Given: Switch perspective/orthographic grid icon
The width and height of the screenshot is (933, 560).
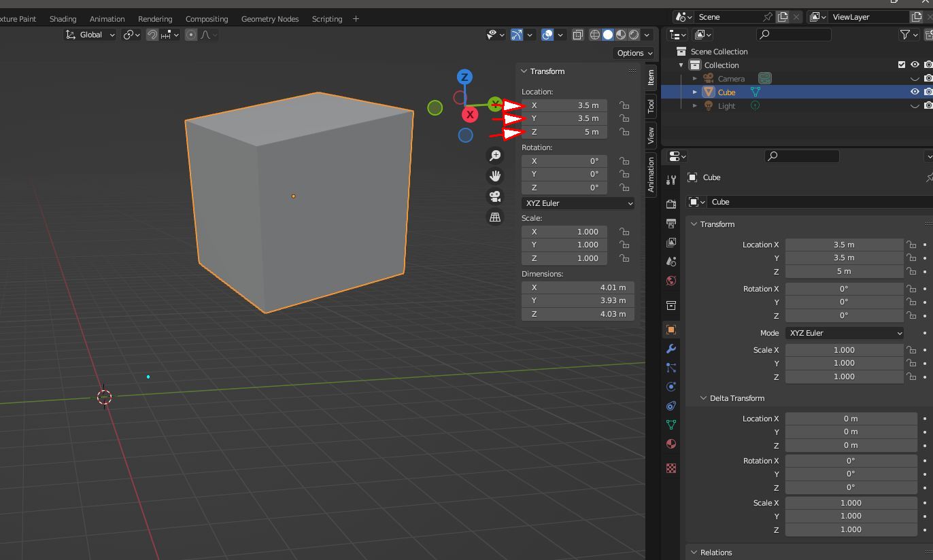Looking at the screenshot, I should click(x=495, y=217).
